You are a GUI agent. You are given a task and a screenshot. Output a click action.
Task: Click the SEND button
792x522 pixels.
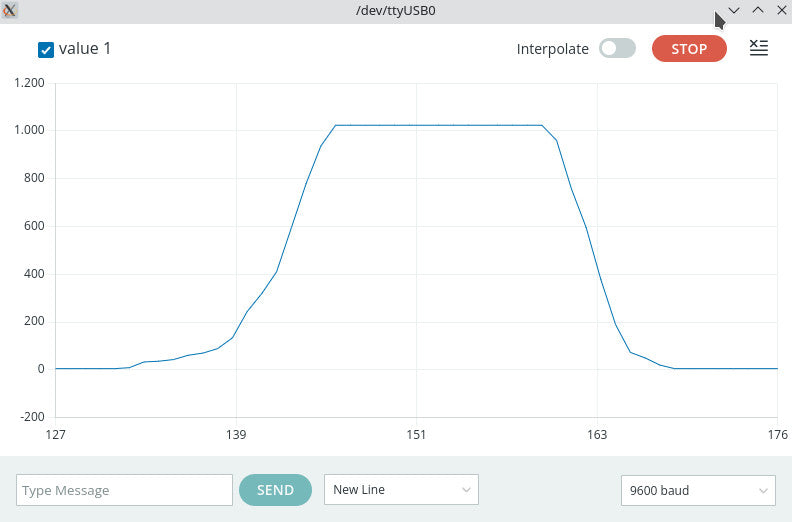point(275,490)
